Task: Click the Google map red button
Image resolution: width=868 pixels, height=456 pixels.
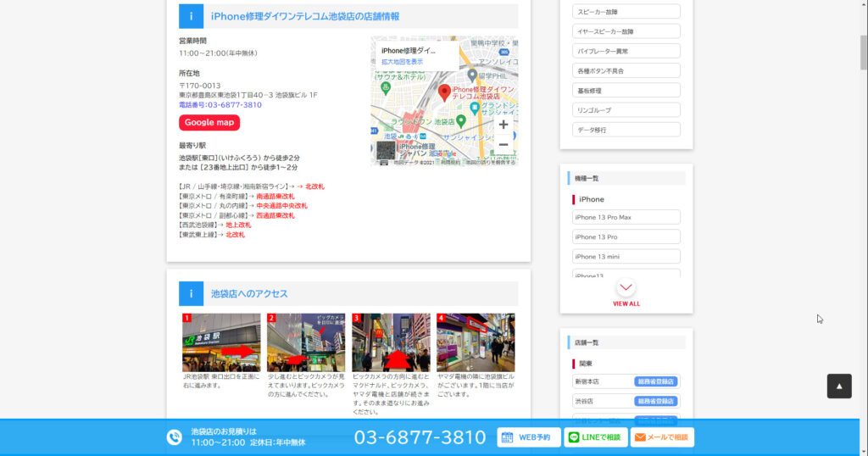Action: (x=209, y=122)
